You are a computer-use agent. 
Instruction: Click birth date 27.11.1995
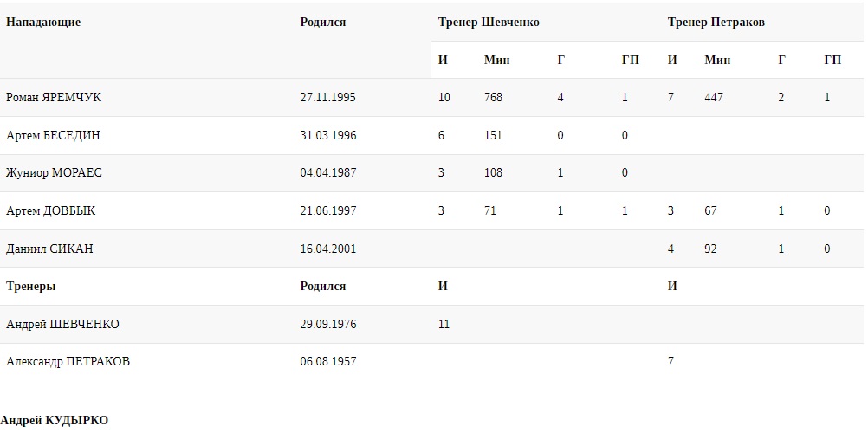coord(327,98)
